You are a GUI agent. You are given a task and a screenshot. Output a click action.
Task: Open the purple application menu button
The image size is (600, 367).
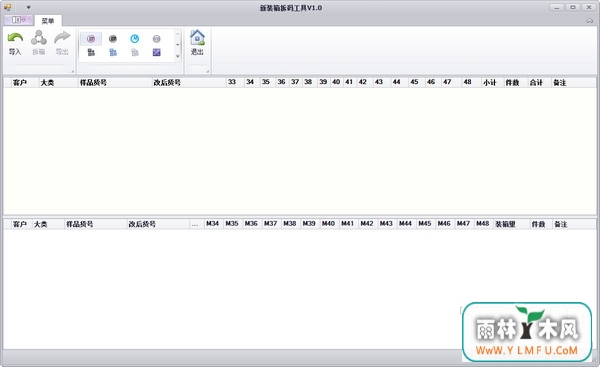(18, 20)
